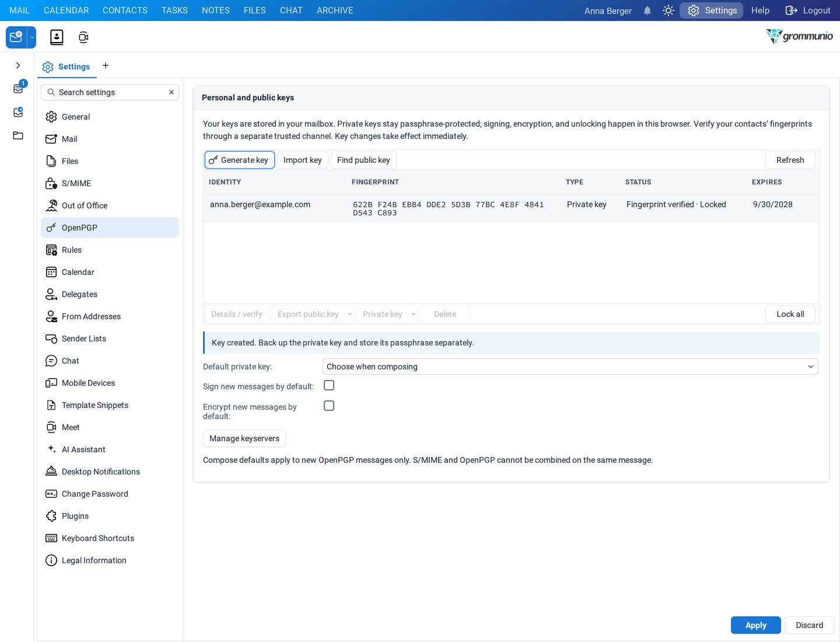Viewport: 840px width, 642px height.
Task: Open Desktop Notifications settings
Action: point(110,472)
